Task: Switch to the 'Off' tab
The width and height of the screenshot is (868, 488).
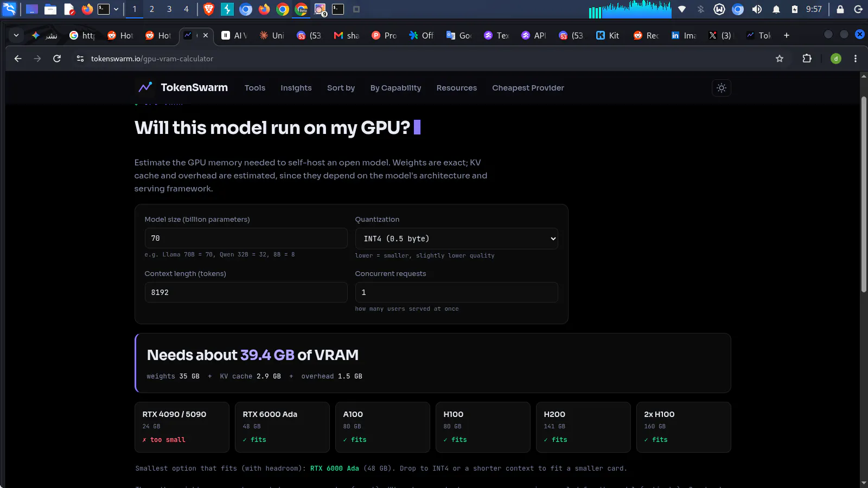Action: (x=422, y=35)
